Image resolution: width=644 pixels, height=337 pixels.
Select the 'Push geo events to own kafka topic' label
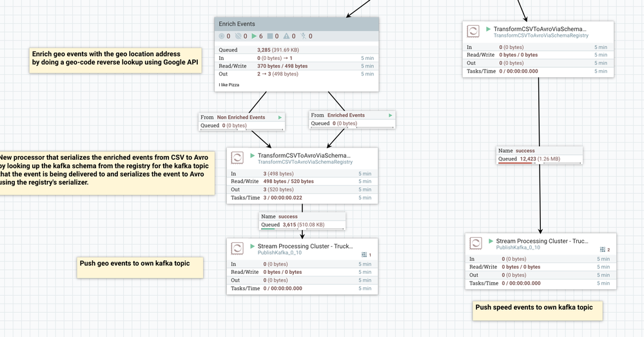tap(140, 267)
